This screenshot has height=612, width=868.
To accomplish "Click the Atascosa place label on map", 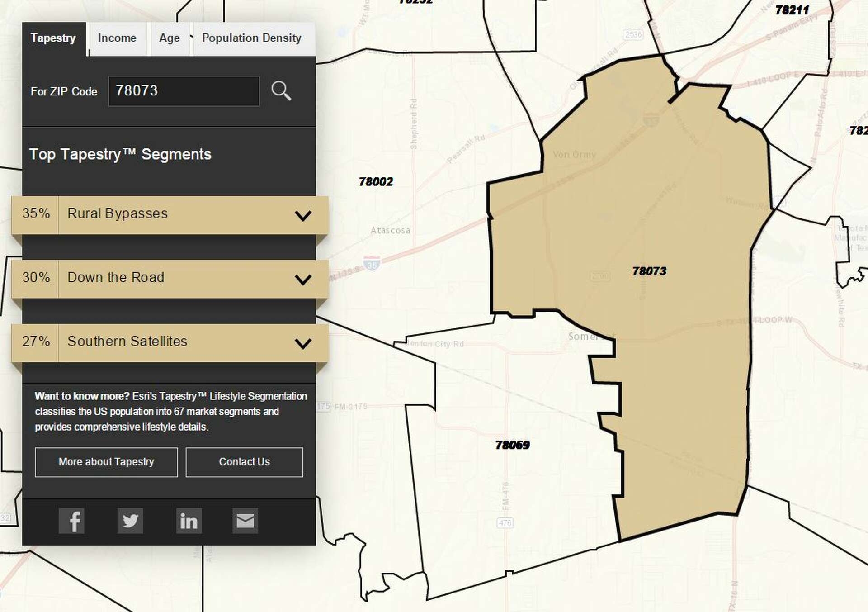I will (x=390, y=230).
